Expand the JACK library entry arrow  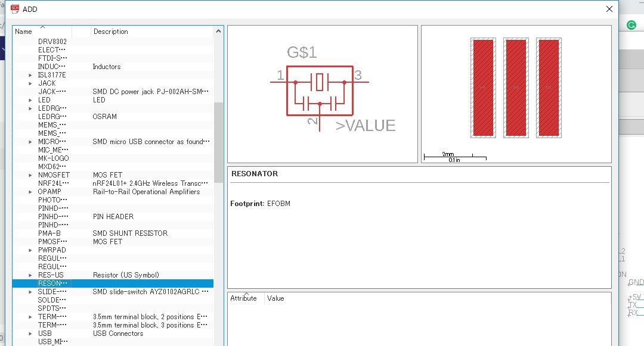click(x=30, y=83)
